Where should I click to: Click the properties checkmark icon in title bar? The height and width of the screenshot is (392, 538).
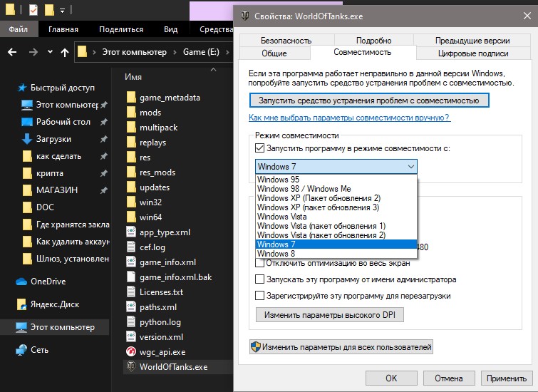point(33,10)
